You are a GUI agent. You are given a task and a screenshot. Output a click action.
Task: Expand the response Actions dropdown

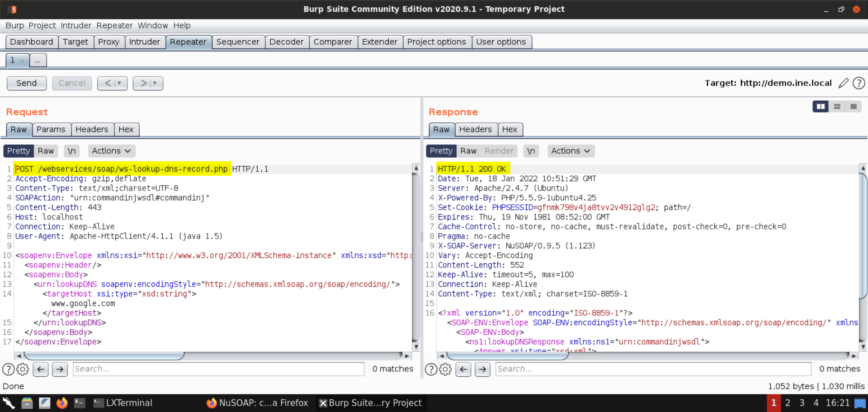click(571, 151)
